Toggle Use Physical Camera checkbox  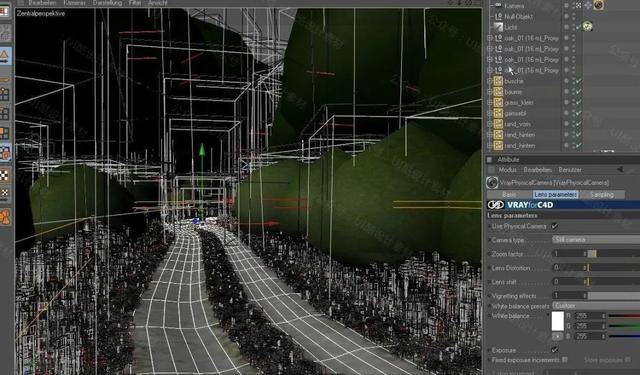554,226
